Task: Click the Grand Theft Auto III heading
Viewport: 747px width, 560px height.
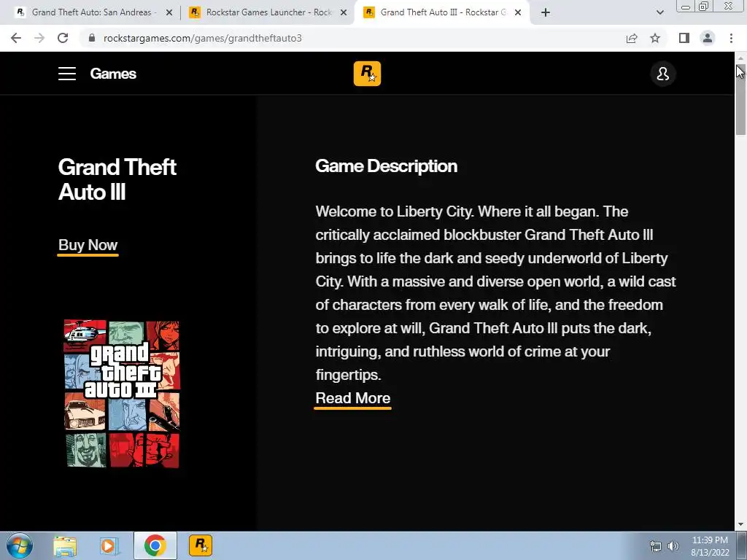Action: coord(117,179)
